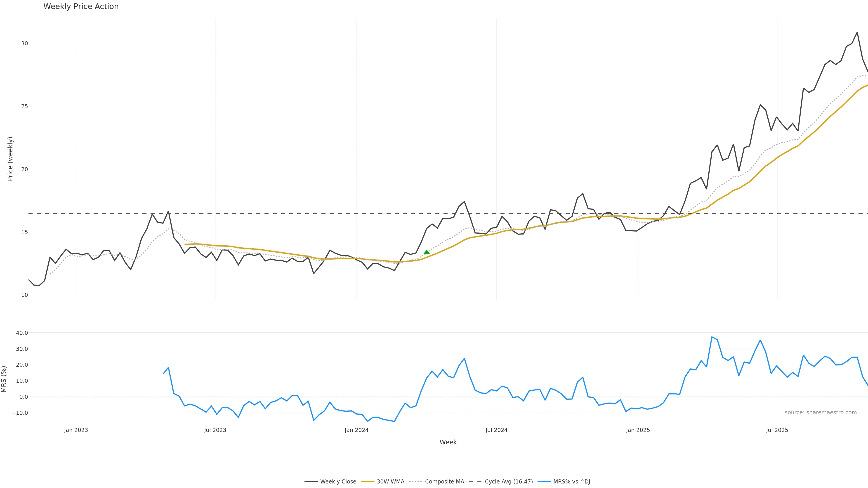
Task: Click the gold 30W WMA legend line swatch
Action: (368, 482)
